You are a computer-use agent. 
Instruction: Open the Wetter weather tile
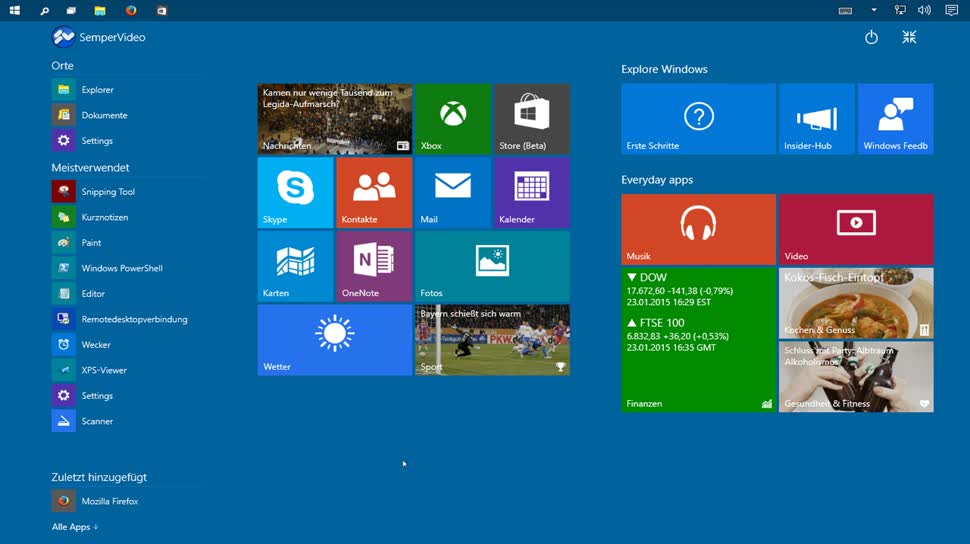(x=335, y=340)
